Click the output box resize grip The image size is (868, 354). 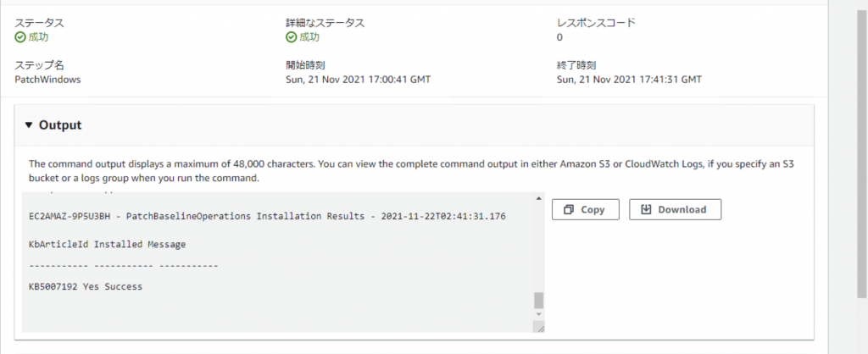(x=538, y=327)
